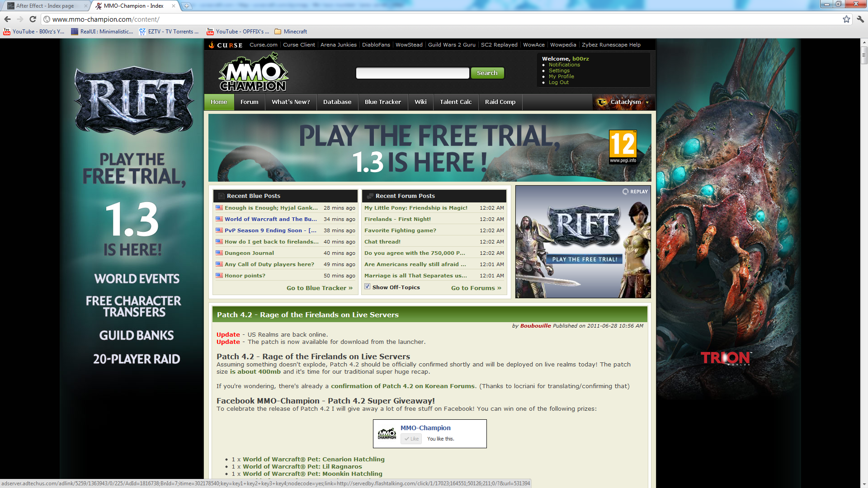Viewport: 868px width, 488px height.
Task: Switch to After Effect browser tab
Action: tap(45, 6)
